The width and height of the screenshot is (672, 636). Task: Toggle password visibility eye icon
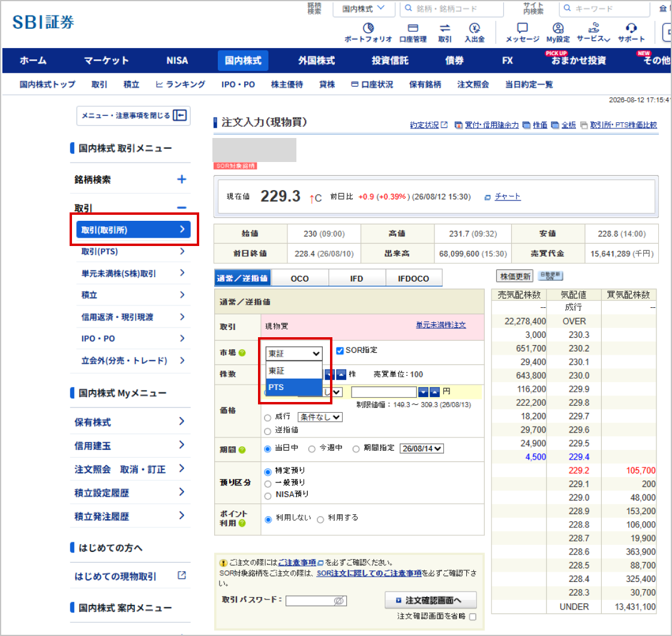click(338, 601)
